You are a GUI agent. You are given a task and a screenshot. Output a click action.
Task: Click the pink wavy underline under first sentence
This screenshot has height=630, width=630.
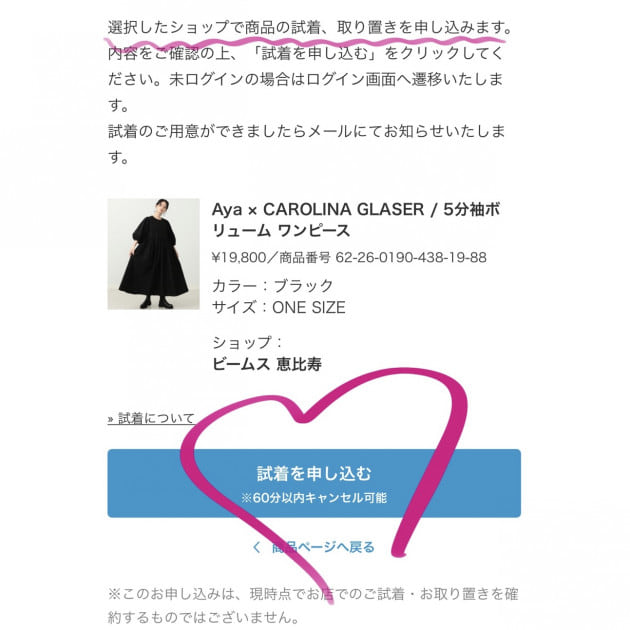(304, 41)
